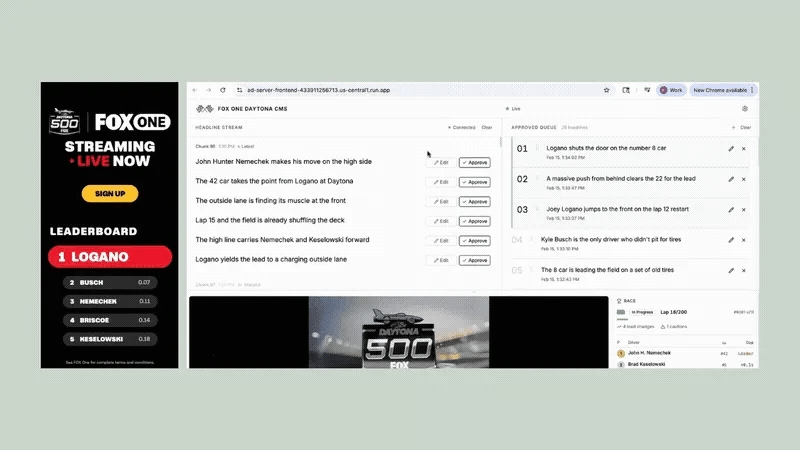Image resolution: width=800 pixels, height=450 pixels.
Task: Edit the Kyle Busch headline pencil icon
Action: click(731, 240)
